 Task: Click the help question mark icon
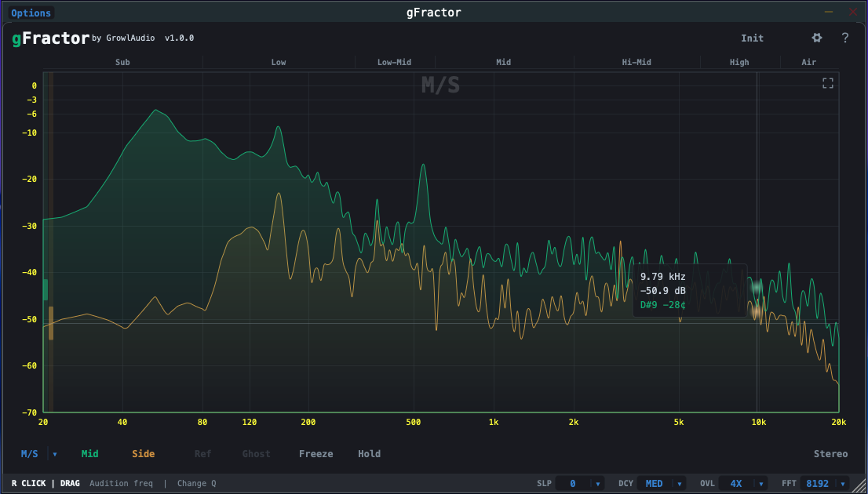[845, 38]
